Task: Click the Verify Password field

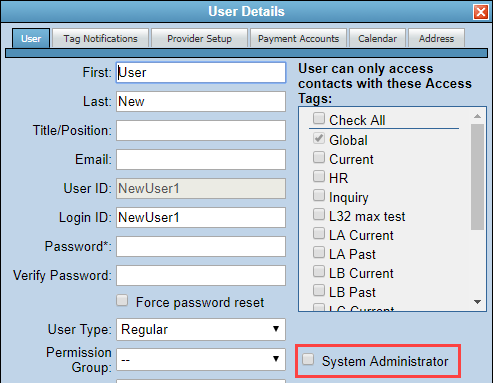Action: pyautogui.click(x=201, y=275)
